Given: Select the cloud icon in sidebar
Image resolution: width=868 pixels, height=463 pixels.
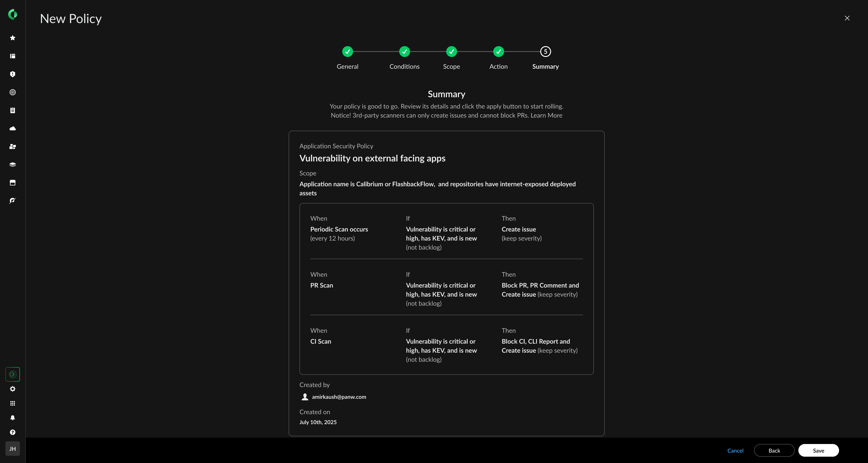Looking at the screenshot, I should [12, 128].
